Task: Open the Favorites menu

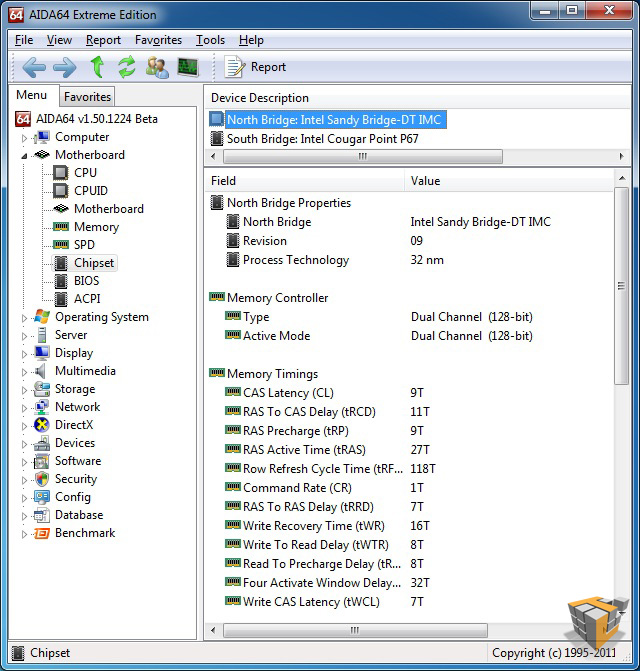Action: [x=158, y=40]
